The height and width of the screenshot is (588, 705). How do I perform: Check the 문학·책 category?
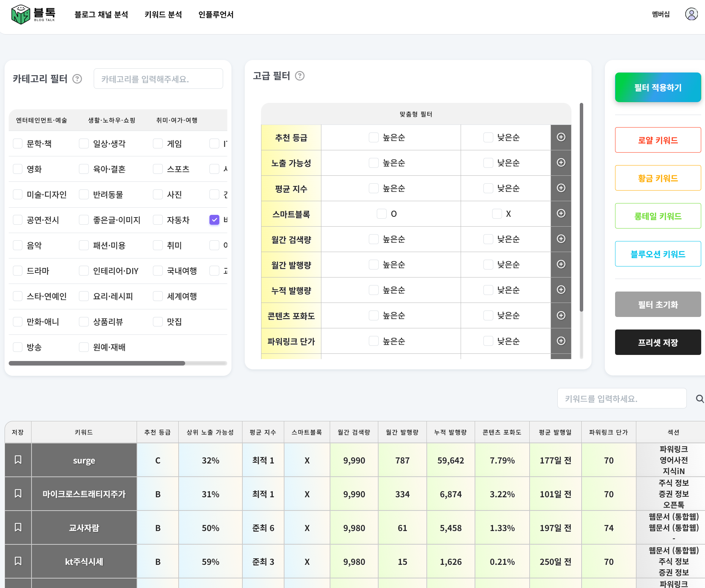coord(18,143)
